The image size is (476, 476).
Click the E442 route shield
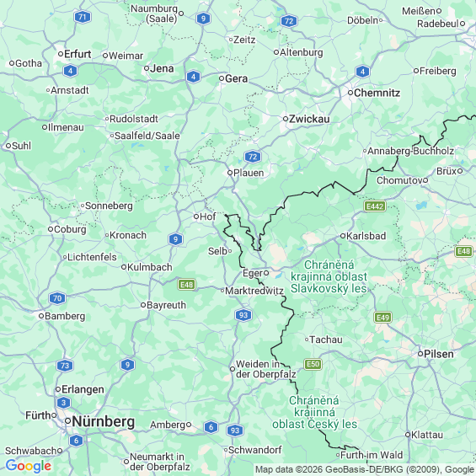coord(375,206)
